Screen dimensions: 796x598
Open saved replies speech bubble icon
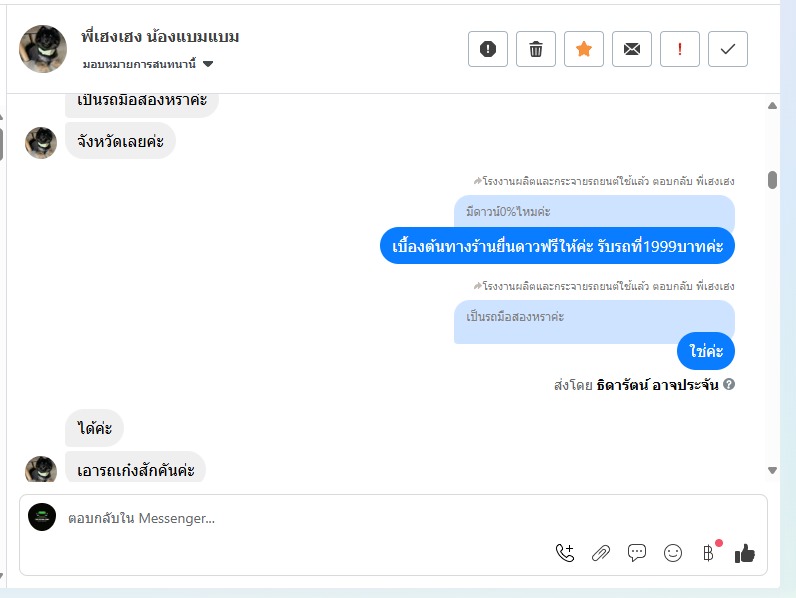pyautogui.click(x=637, y=553)
